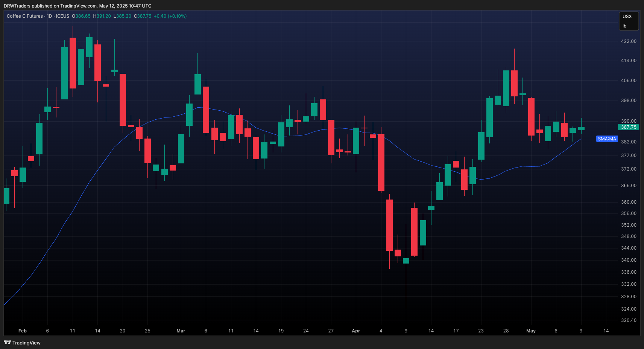Click the ICEUS exchange label

[62, 16]
